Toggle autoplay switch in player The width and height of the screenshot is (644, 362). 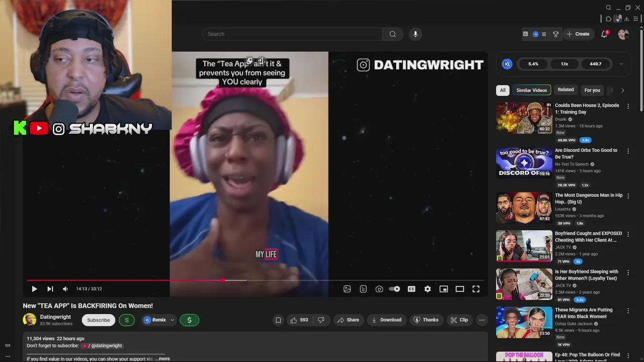[395, 289]
